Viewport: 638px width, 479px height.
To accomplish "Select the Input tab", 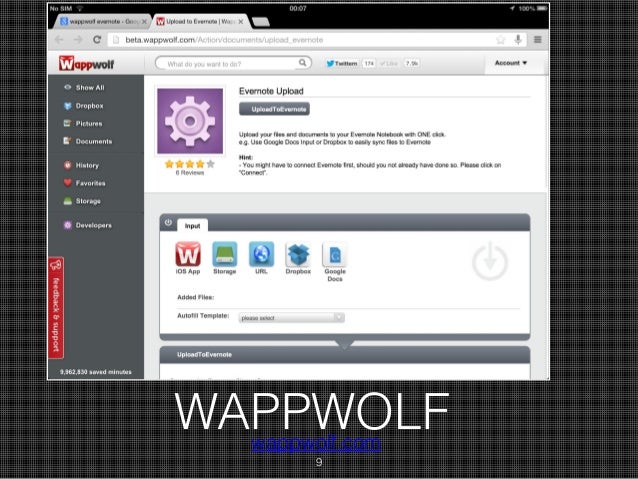I will tap(192, 226).
